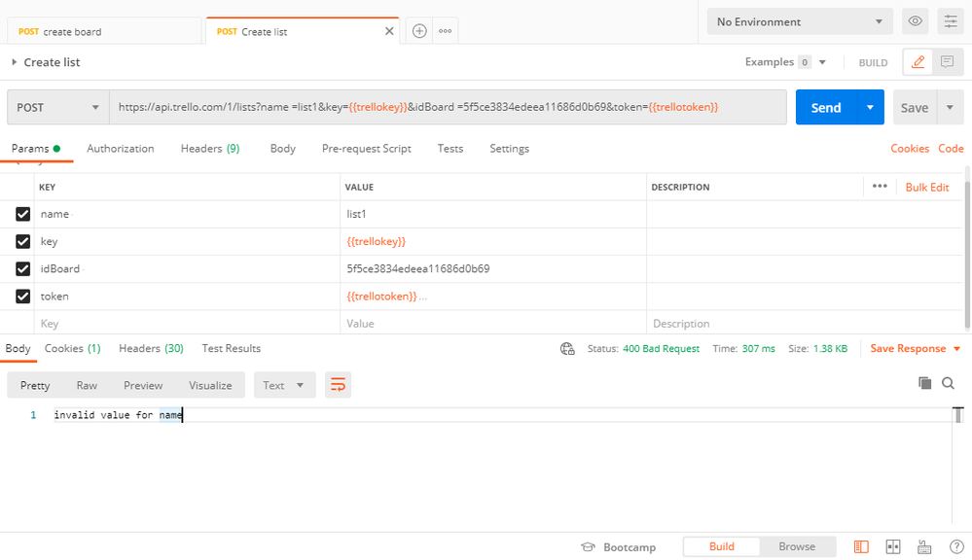This screenshot has height=560, width=972.
Task: Click the empty Key input cell
Action: tap(187, 324)
